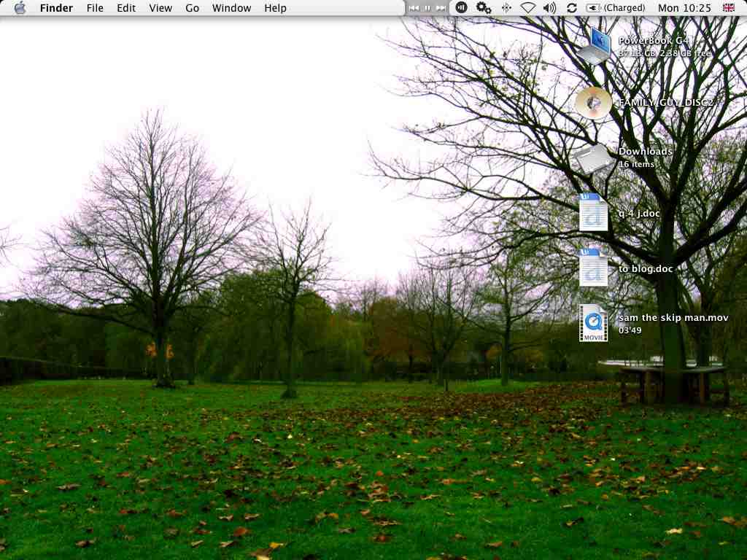Select the sam the skip man.mov movie
Image resolution: width=747 pixels, height=560 pixels.
[x=594, y=323]
